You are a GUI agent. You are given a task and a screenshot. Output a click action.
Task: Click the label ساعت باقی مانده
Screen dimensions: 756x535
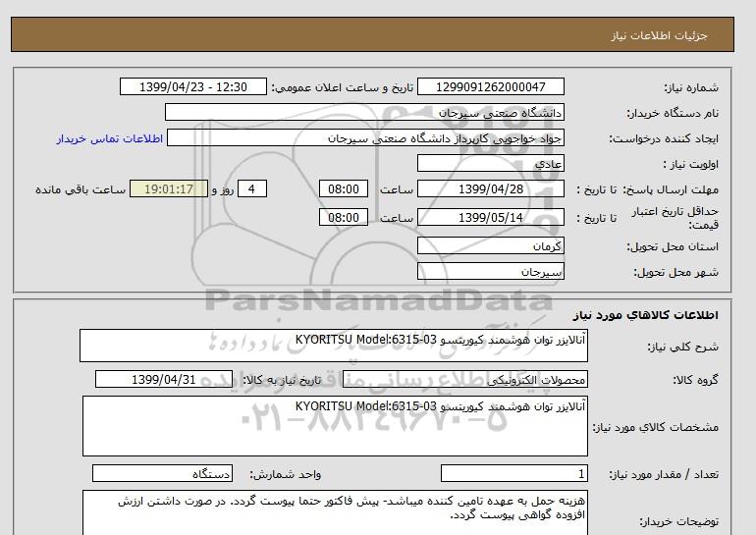(81, 189)
